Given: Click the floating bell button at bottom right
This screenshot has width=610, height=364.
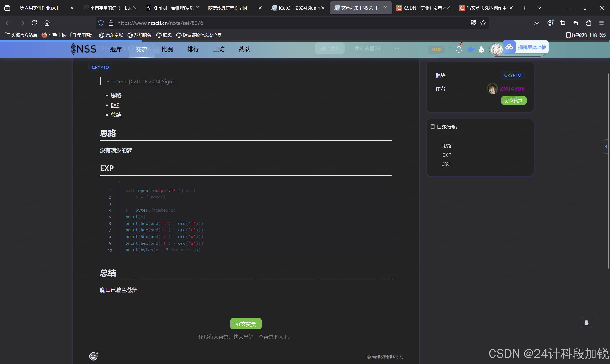Looking at the screenshot, I should coord(586,323).
